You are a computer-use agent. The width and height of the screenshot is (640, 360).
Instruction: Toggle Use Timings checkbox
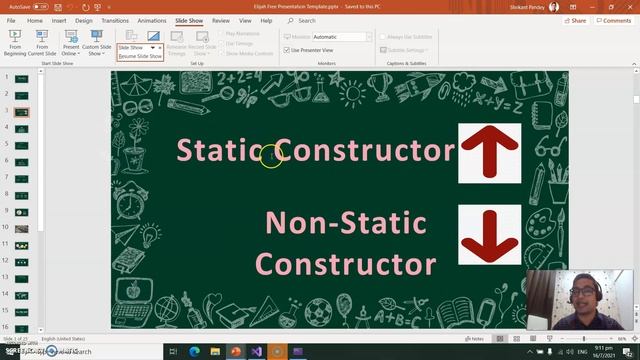(221, 43)
